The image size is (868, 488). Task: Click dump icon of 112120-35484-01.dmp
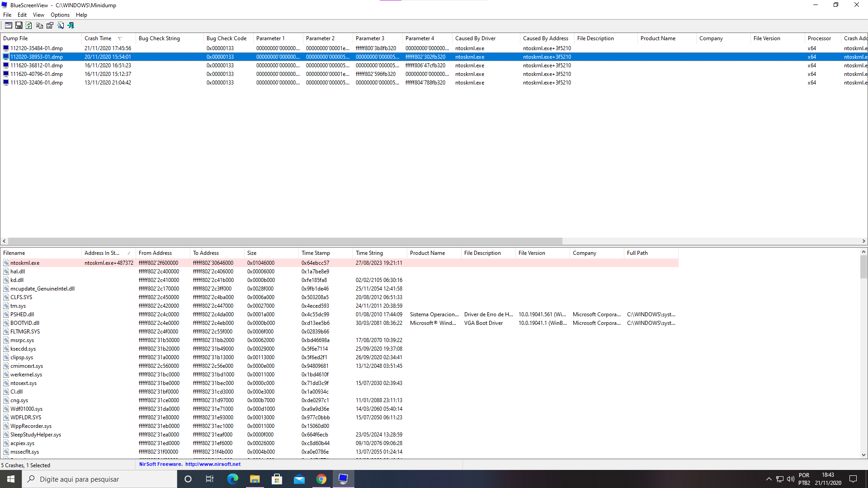tap(6, 48)
